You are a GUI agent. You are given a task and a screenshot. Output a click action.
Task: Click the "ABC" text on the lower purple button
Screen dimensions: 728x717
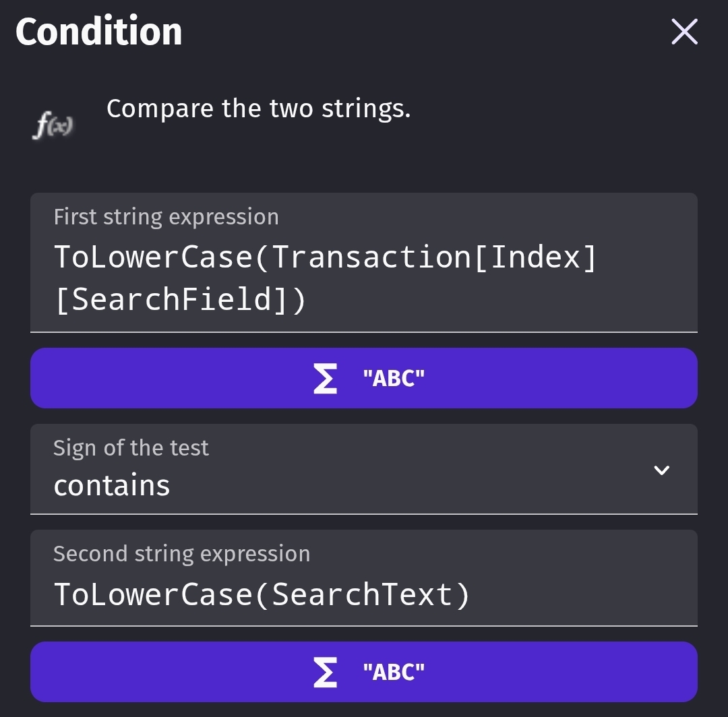[x=394, y=672]
